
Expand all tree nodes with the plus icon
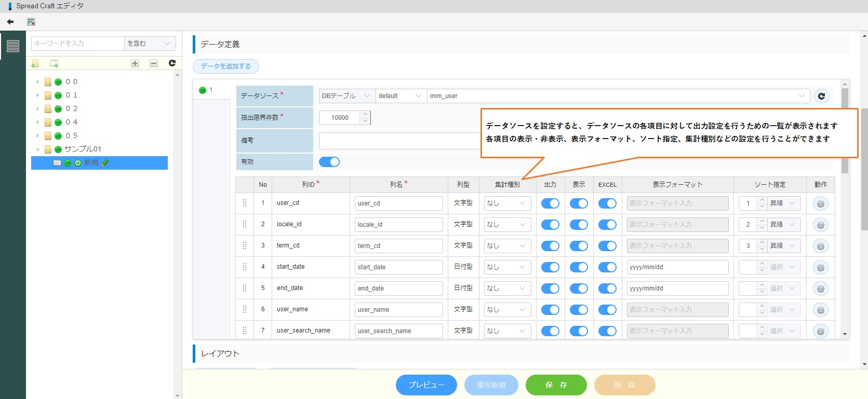click(135, 63)
